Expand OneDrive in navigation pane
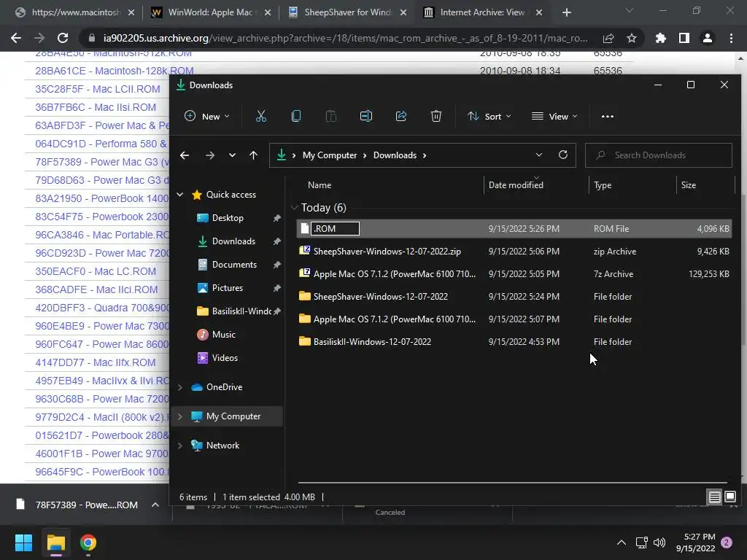Viewport: 747px width, 560px height. tap(180, 387)
